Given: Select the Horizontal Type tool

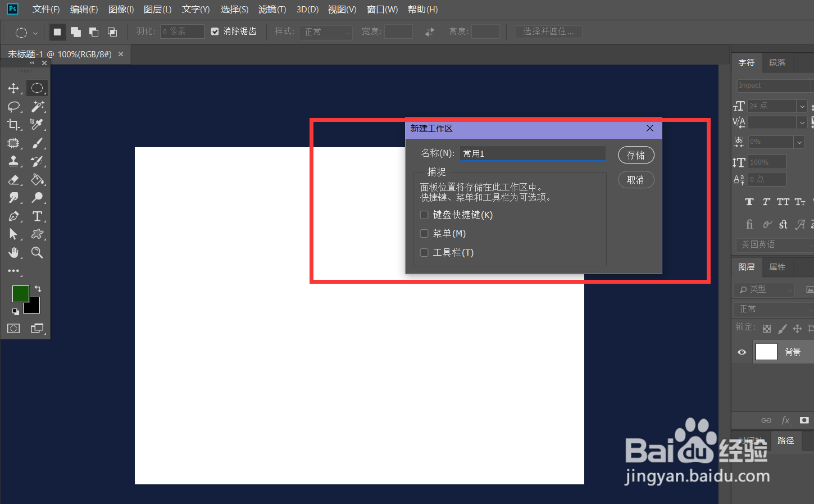Looking at the screenshot, I should [x=38, y=216].
